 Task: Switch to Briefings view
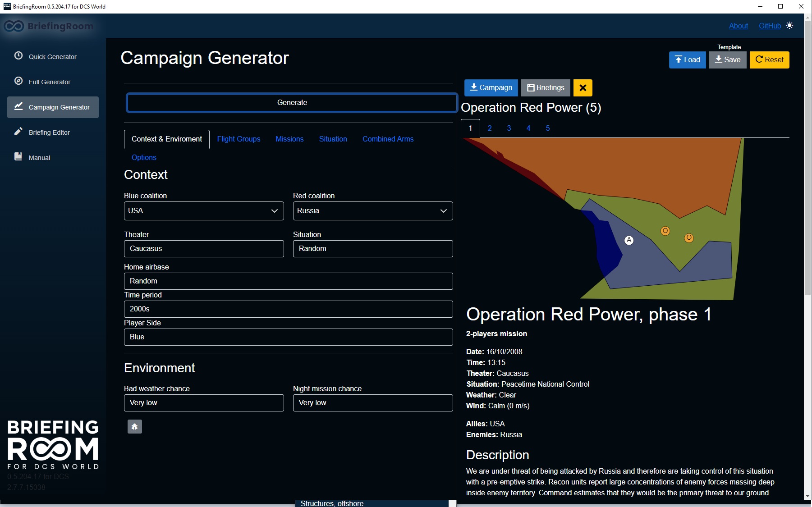pos(546,87)
